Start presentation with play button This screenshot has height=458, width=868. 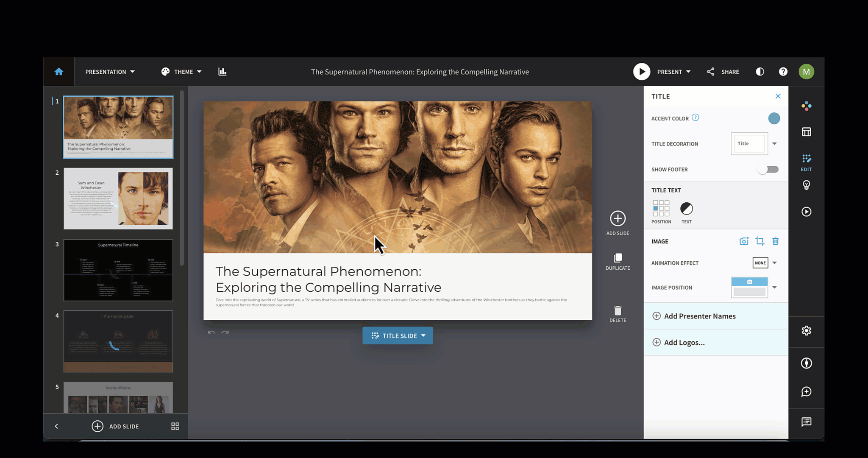(642, 72)
